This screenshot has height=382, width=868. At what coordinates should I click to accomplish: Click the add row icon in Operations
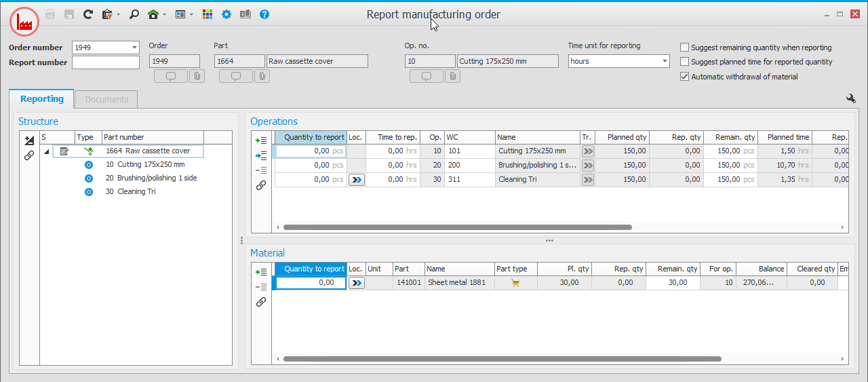(x=261, y=140)
